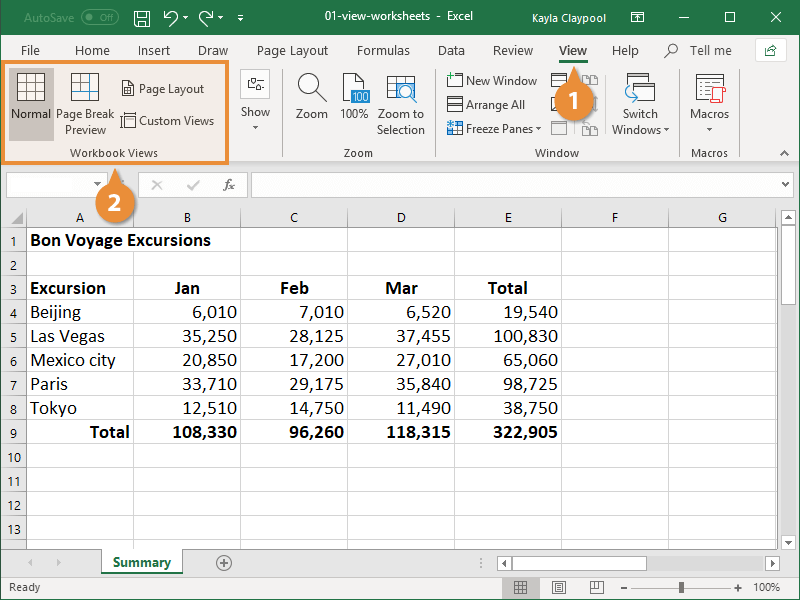The height and width of the screenshot is (600, 800).
Task: Save the workbook
Action: click(x=142, y=18)
